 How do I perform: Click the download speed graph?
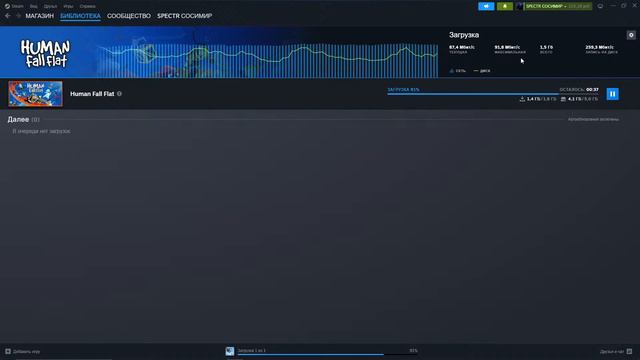click(x=267, y=60)
